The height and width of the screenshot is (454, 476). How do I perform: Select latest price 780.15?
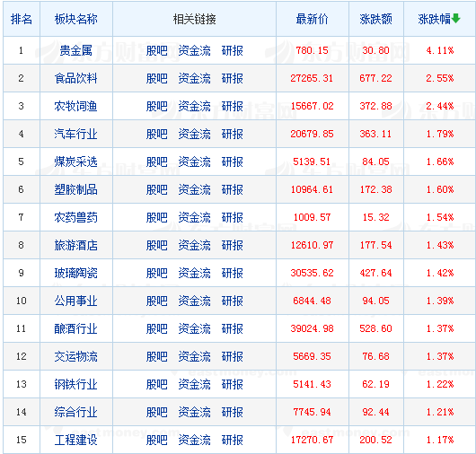312,50
